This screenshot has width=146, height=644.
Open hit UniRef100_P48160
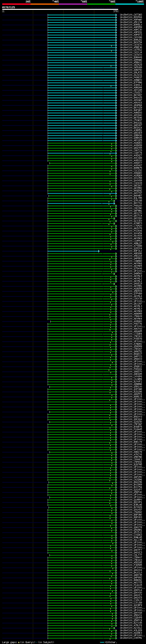(x=131, y=206)
